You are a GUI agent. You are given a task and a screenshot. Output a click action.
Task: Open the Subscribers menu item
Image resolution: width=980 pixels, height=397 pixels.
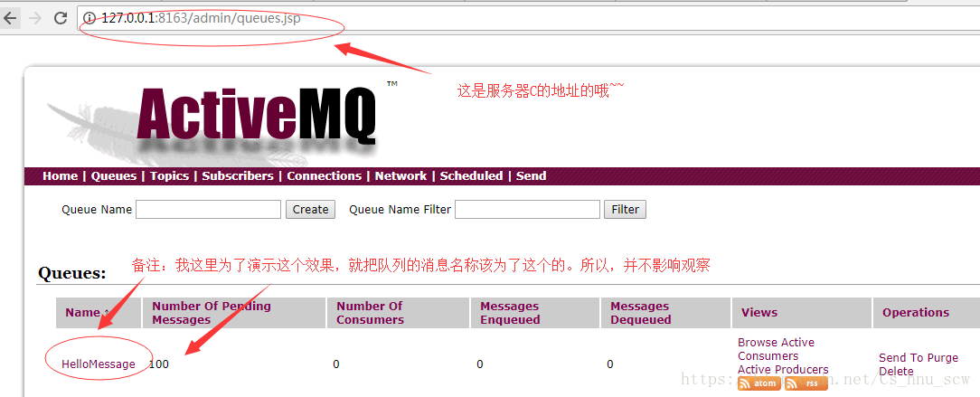click(x=238, y=176)
